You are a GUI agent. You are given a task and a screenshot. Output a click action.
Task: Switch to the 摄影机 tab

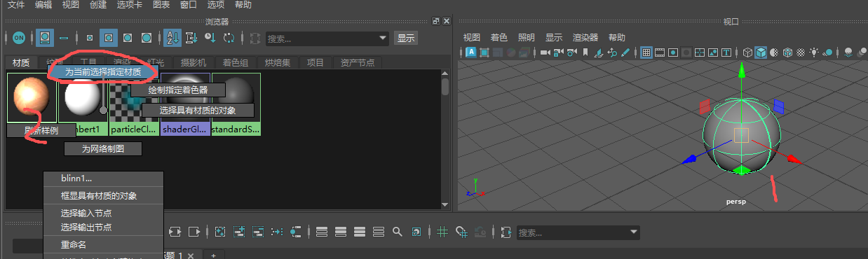[193, 62]
